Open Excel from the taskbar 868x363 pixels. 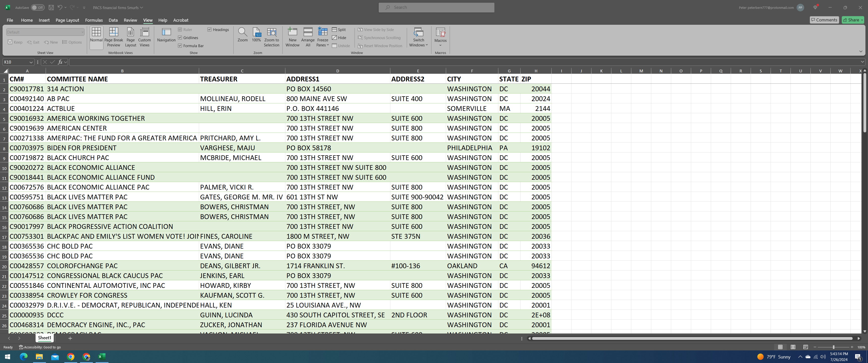coord(102,357)
